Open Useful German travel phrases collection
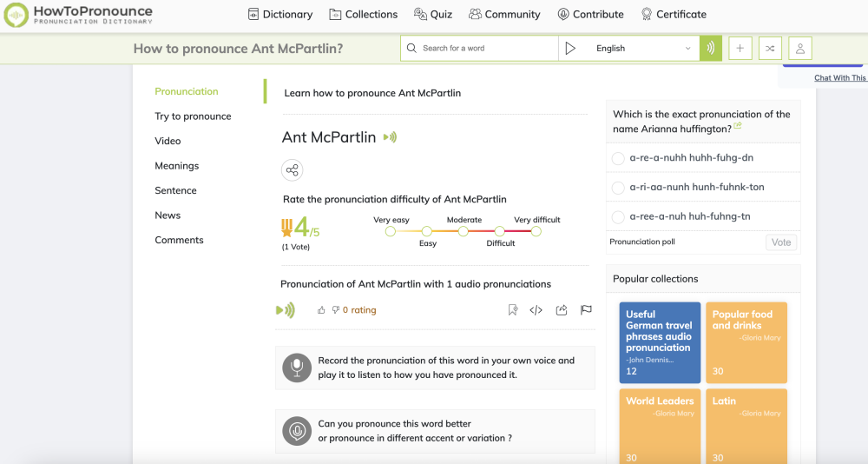This screenshot has height=464, width=868. (660, 342)
